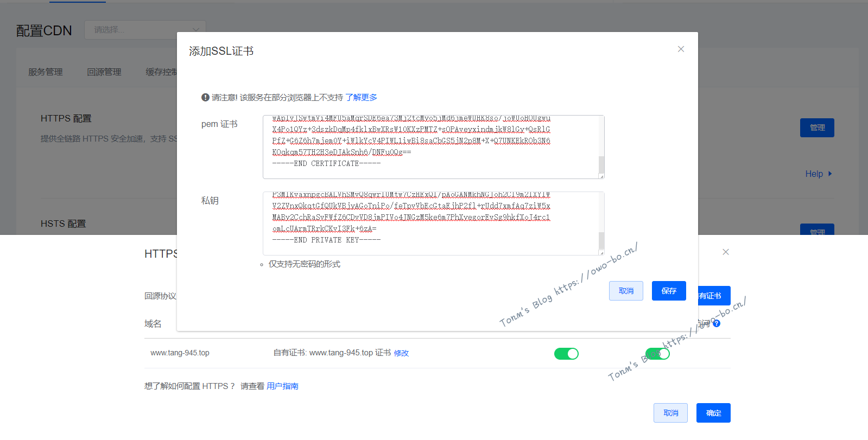Click the resize handle of the pem 证书 box
This screenshot has width=868, height=440.
pyautogui.click(x=601, y=176)
